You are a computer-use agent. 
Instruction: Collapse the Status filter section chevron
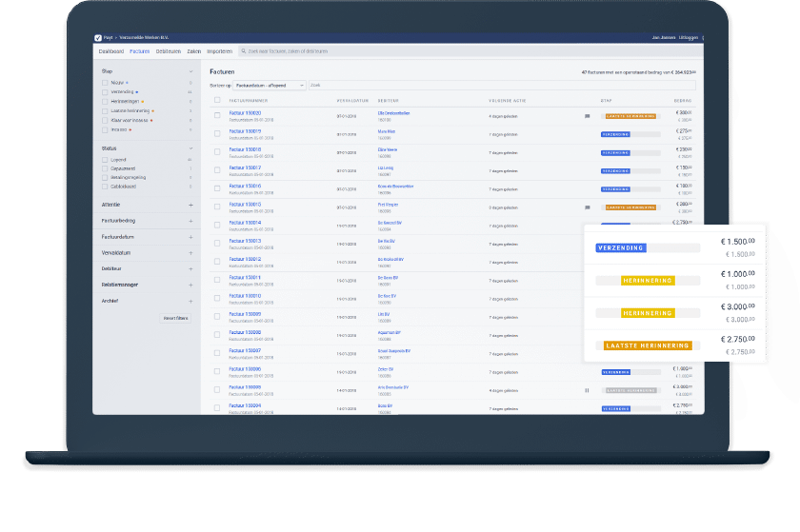[x=190, y=148]
